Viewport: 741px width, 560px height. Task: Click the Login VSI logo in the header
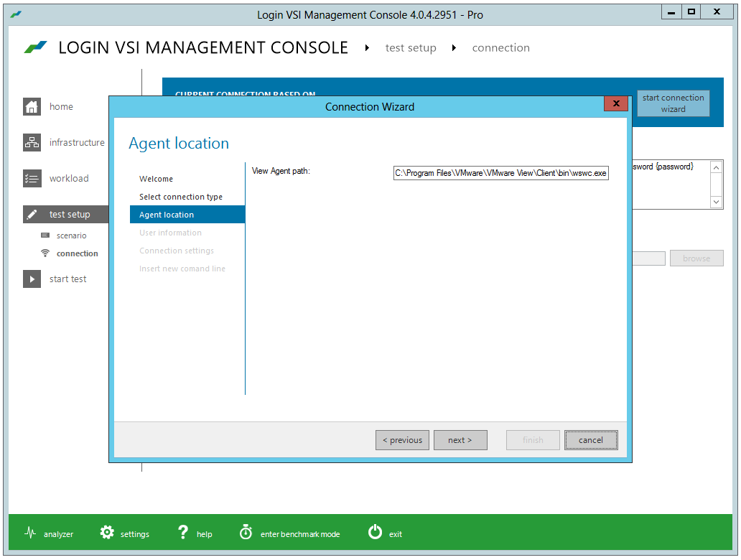point(36,47)
